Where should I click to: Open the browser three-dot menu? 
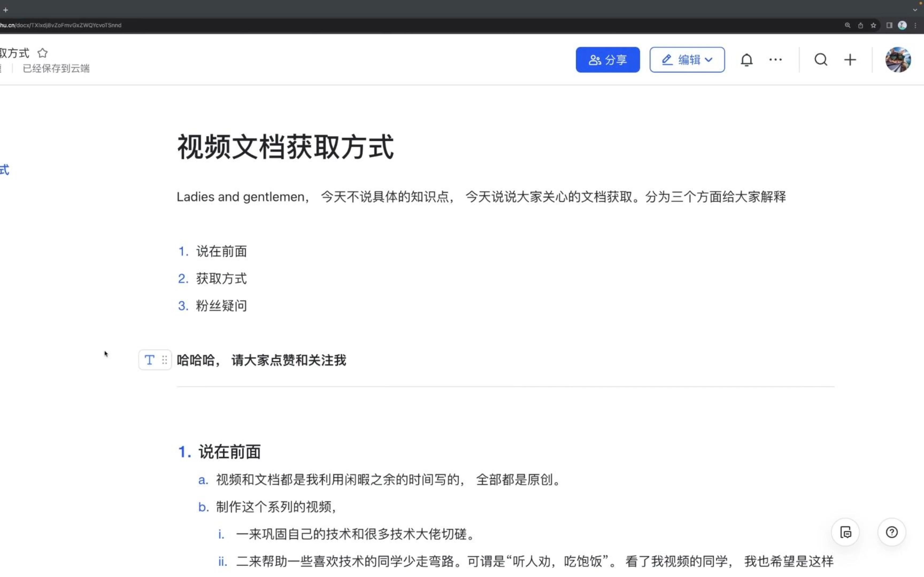pos(916,25)
